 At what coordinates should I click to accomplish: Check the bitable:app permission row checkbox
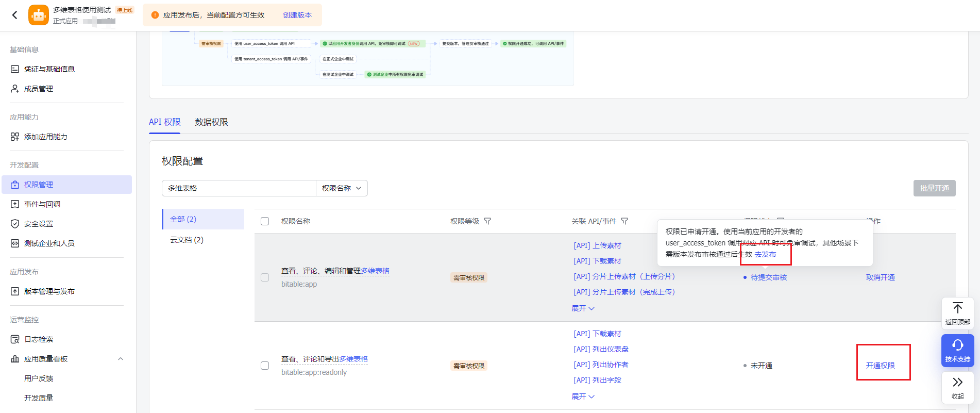click(x=265, y=277)
